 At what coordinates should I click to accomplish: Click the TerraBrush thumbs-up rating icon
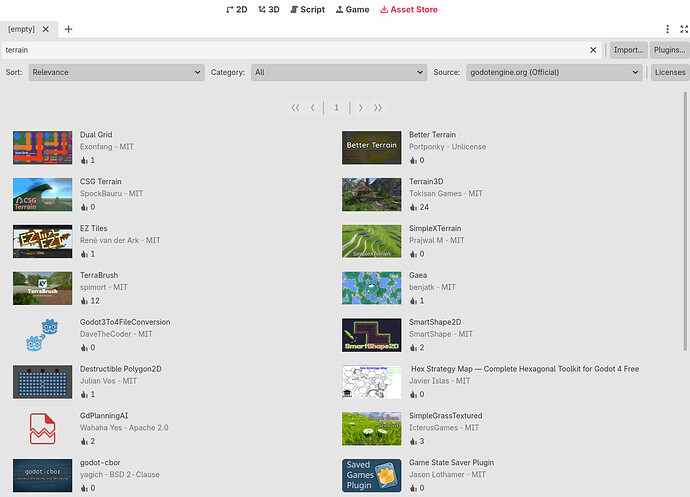click(84, 301)
